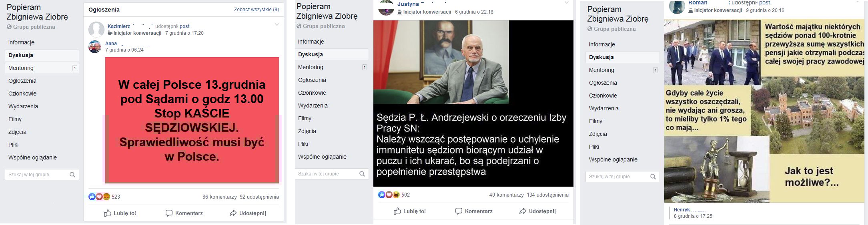Click the Zobacz wszystkie (9) link

click(x=257, y=10)
